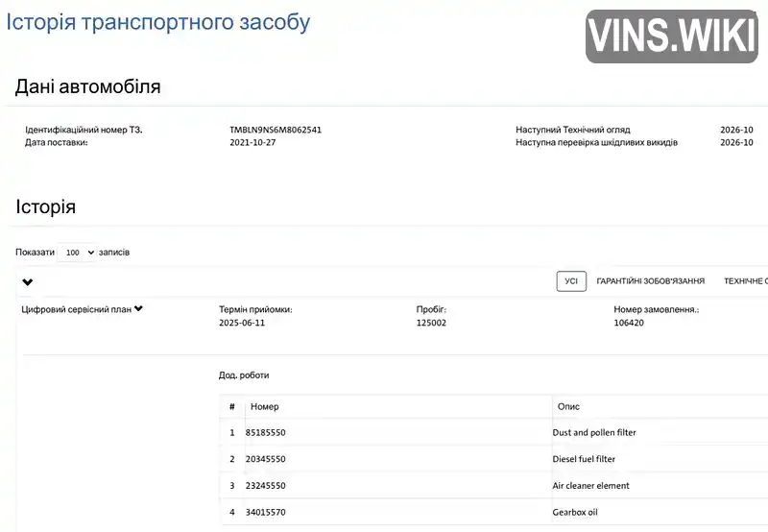This screenshot has height=532, width=768.
Task: Click part number 85185550
Action: (266, 433)
